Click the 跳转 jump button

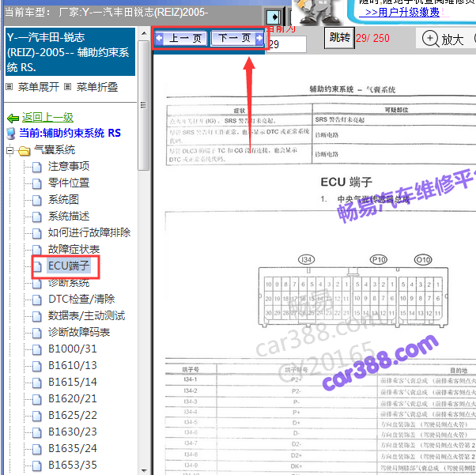(339, 38)
